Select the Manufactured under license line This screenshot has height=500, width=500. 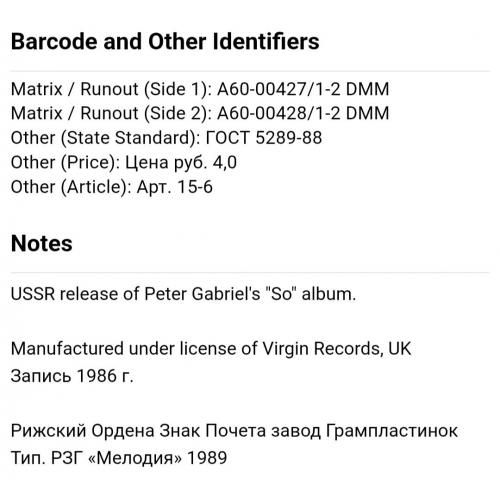point(211,349)
